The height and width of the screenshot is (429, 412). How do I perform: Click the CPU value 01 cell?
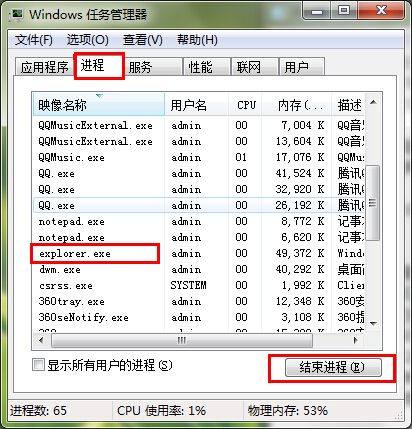[x=241, y=157]
